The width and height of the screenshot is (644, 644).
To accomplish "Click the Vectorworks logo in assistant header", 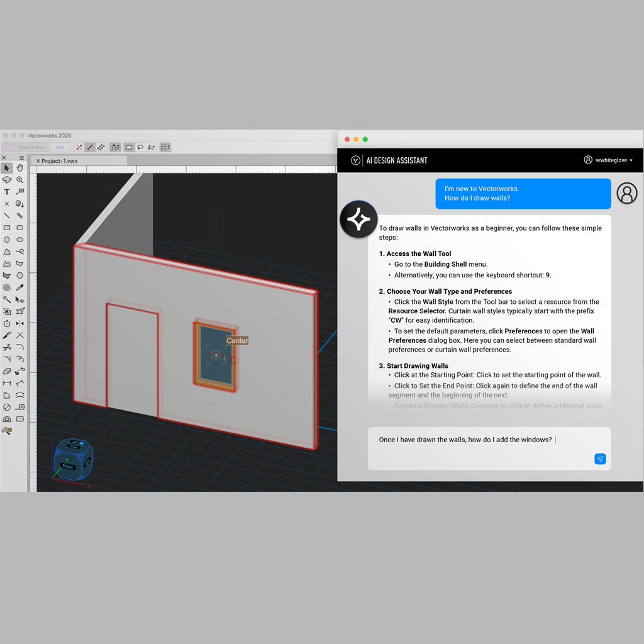I will pyautogui.click(x=355, y=160).
